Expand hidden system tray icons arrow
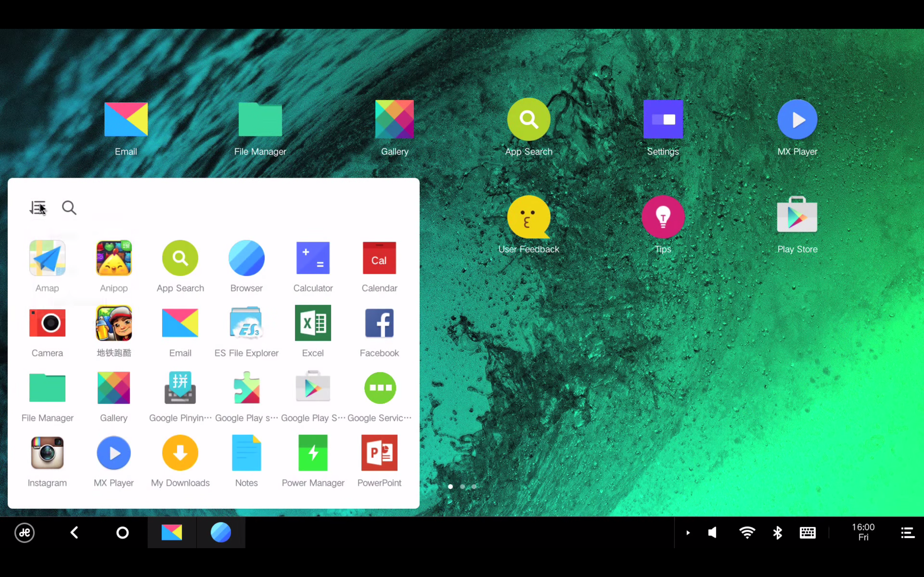The width and height of the screenshot is (924, 577). click(x=688, y=532)
